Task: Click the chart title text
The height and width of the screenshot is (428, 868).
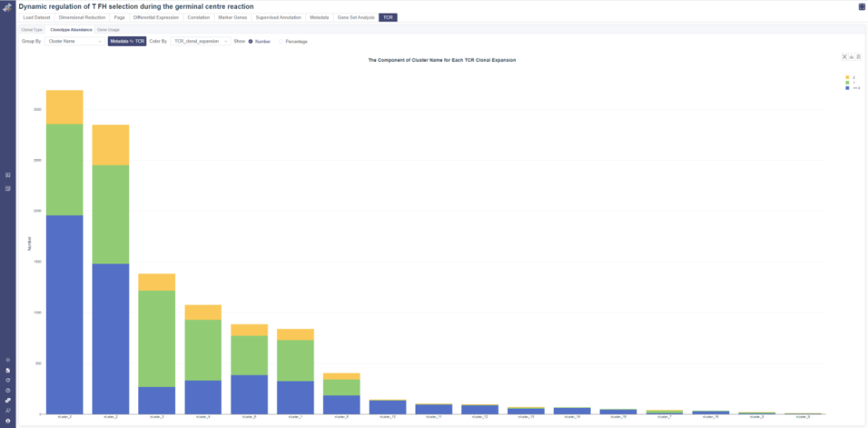Action: tap(442, 59)
